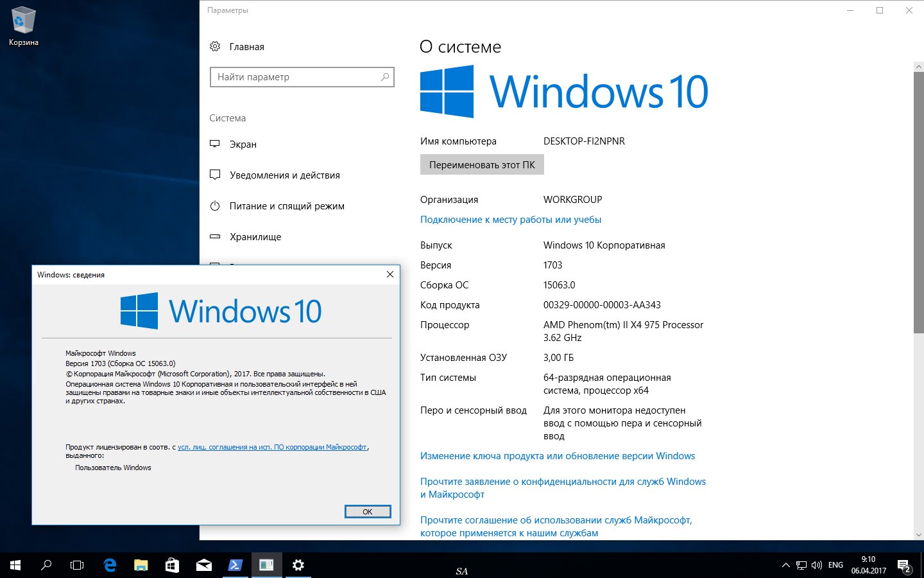Click the Хранилище drive icon in sidebar

point(215,236)
